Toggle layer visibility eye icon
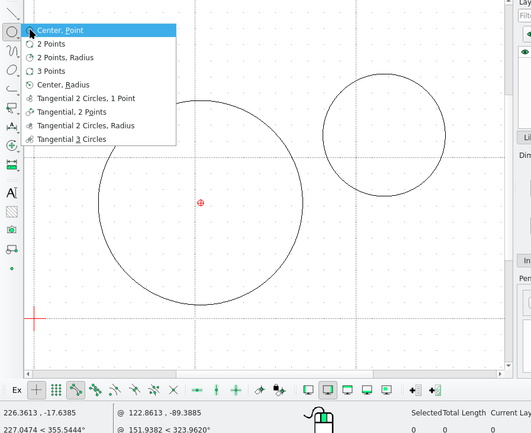The width and height of the screenshot is (531, 433). tap(525, 52)
